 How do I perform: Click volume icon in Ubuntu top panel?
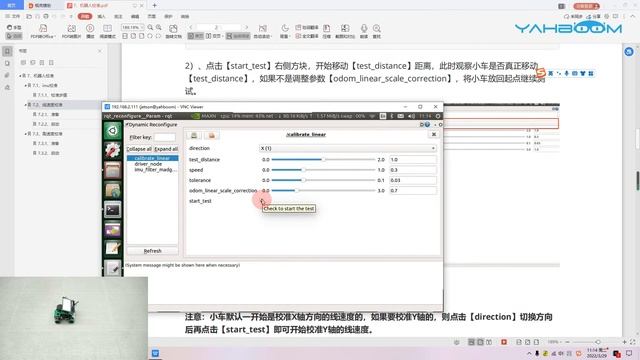pos(411,116)
